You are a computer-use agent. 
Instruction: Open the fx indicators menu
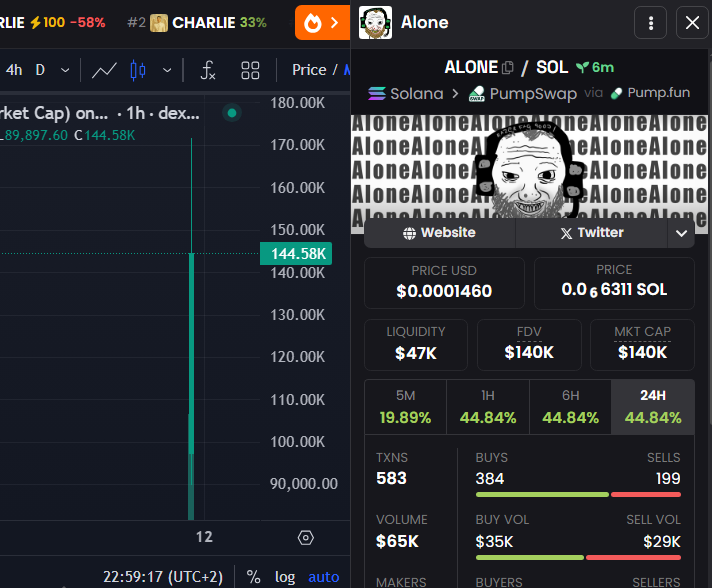pyautogui.click(x=208, y=70)
